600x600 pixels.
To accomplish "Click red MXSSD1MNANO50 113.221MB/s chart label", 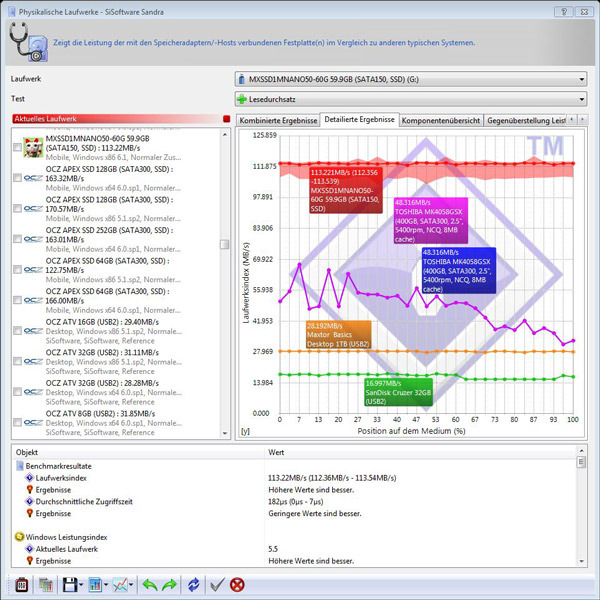I will click(x=346, y=191).
